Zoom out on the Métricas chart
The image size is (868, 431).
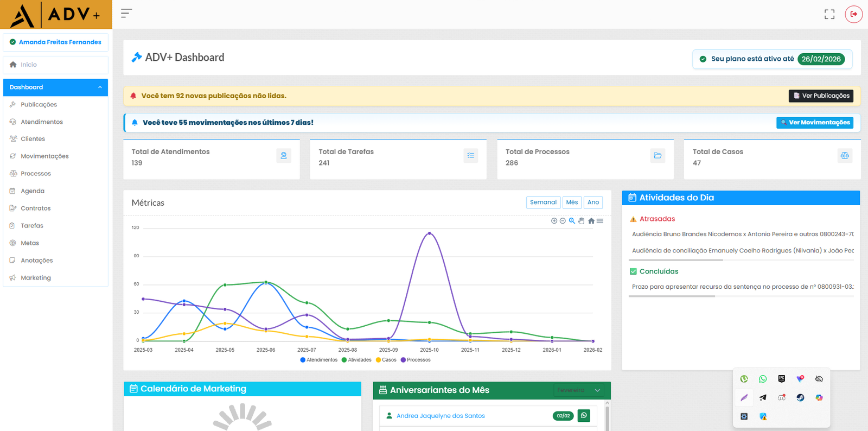click(563, 221)
